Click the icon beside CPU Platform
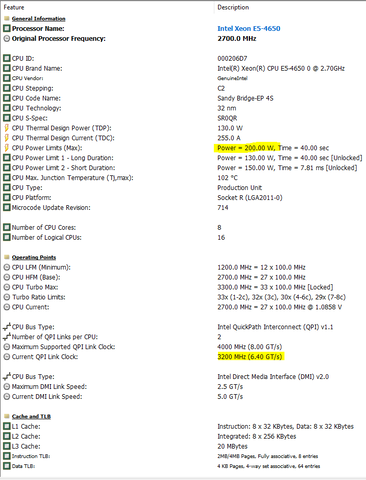This screenshot has height=480, width=366. point(7,198)
